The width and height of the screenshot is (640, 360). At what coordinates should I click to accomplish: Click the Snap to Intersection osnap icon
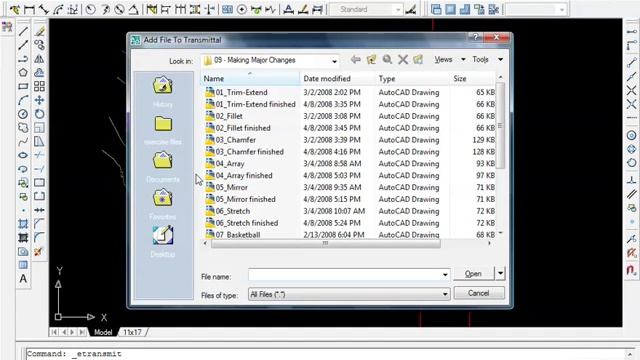(x=631, y=90)
